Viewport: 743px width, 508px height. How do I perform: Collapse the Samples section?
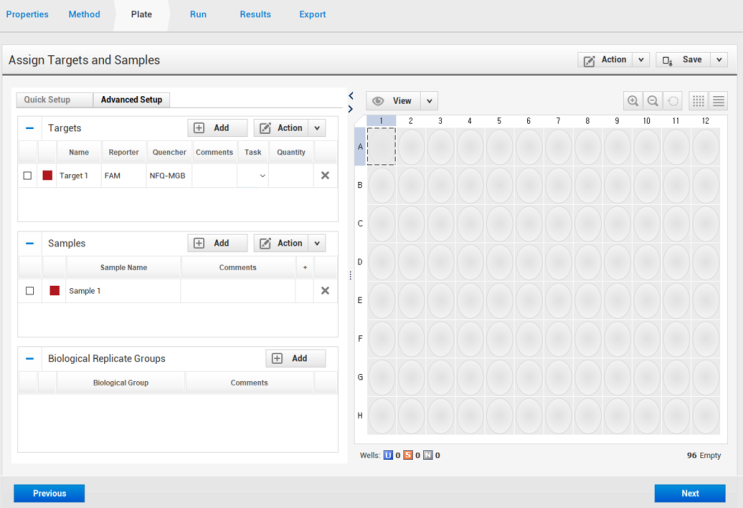(x=29, y=243)
